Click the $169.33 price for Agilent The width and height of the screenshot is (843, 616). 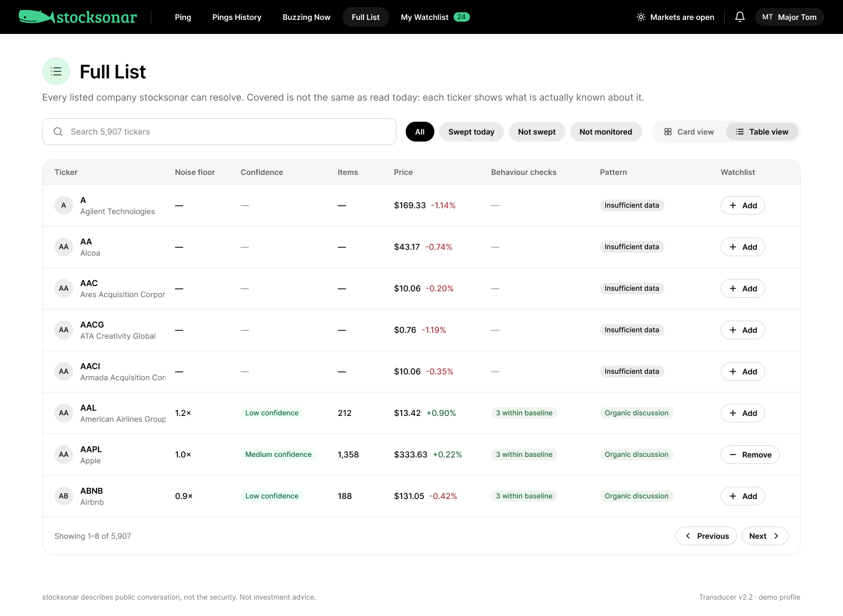tap(410, 205)
